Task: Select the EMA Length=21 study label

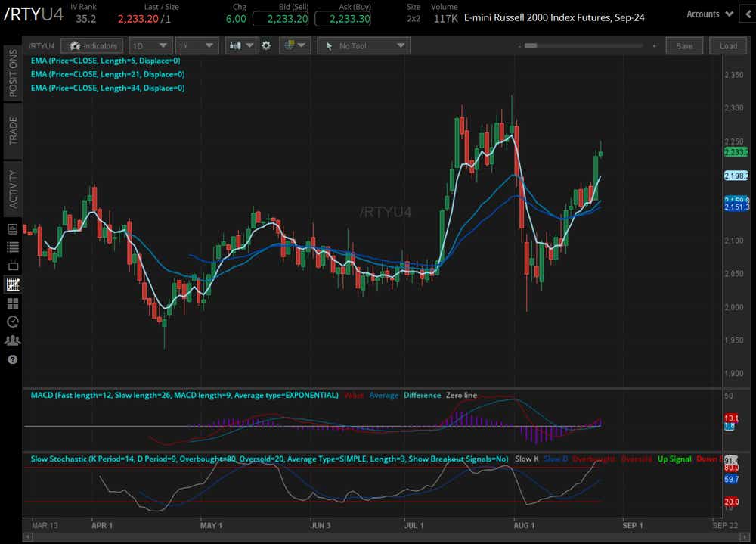Action: (107, 74)
